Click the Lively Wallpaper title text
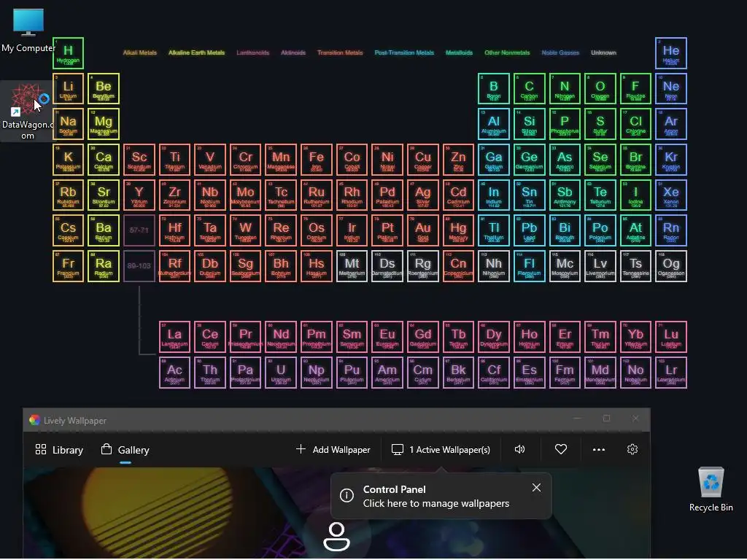This screenshot has height=560, width=747. point(75,421)
